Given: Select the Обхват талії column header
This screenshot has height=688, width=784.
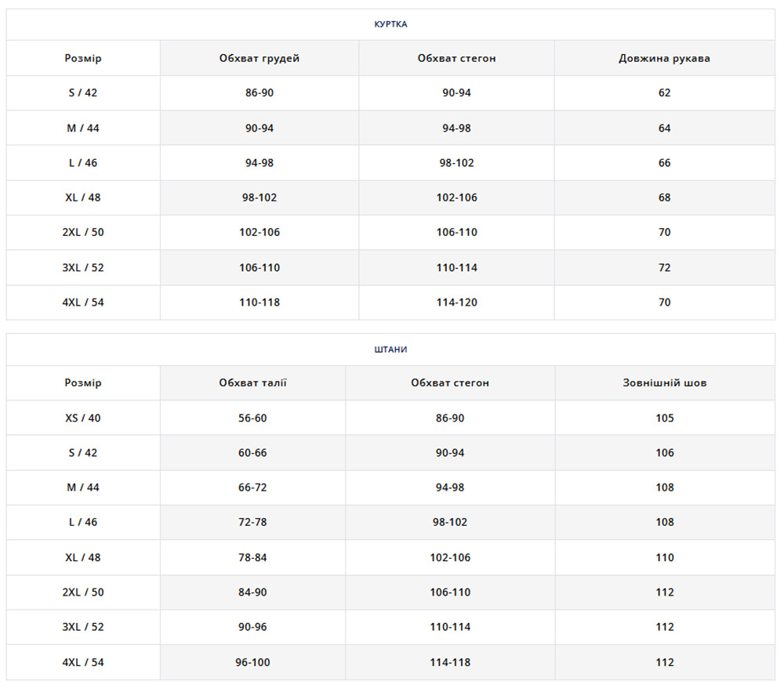Looking at the screenshot, I should coord(252,383).
